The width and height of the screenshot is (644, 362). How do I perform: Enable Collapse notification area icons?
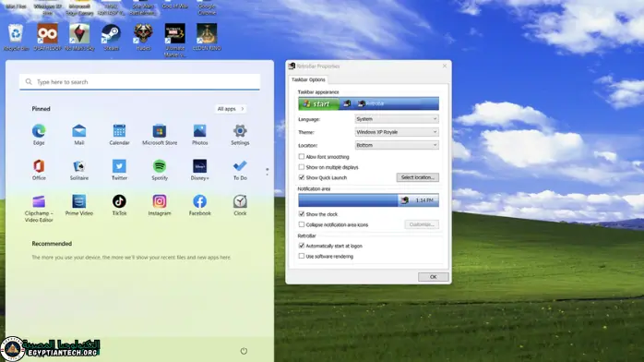coord(302,224)
